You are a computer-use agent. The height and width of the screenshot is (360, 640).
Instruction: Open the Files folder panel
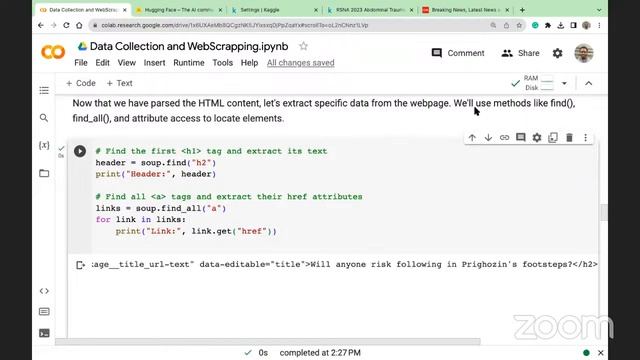click(x=44, y=173)
